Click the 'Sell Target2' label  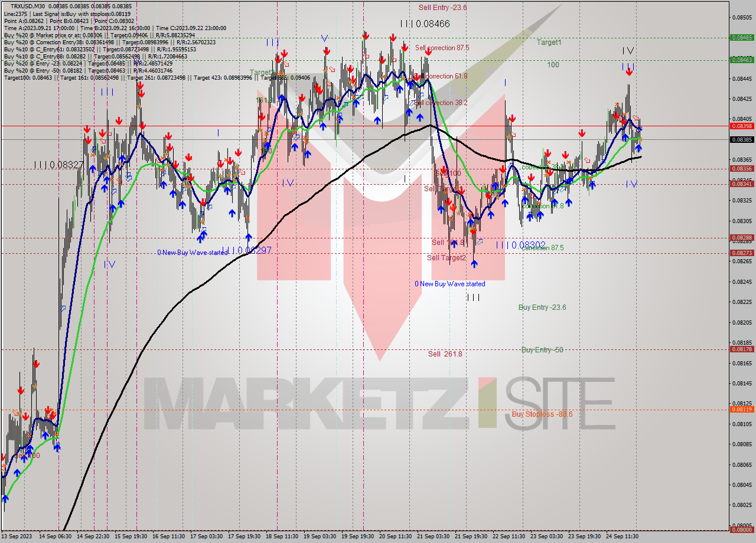pos(446,258)
